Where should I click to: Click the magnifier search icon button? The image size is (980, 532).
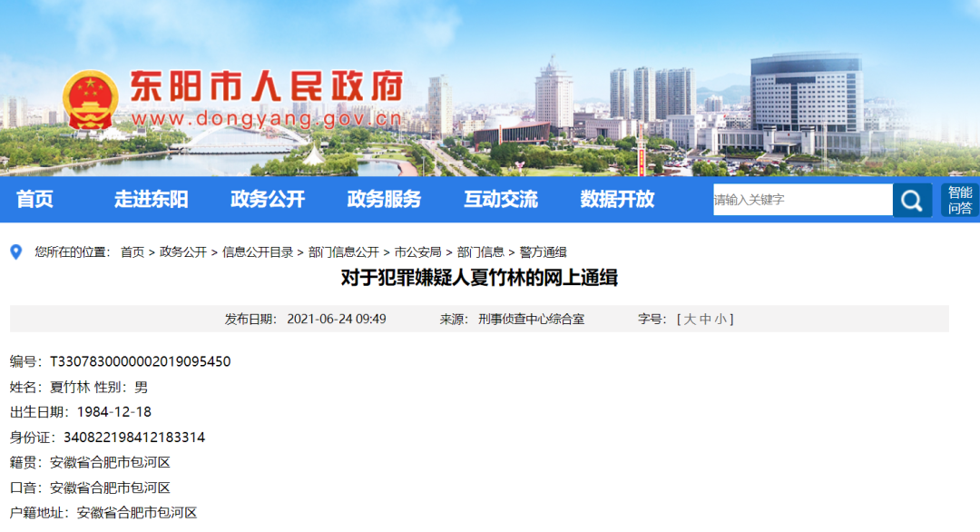click(x=912, y=200)
